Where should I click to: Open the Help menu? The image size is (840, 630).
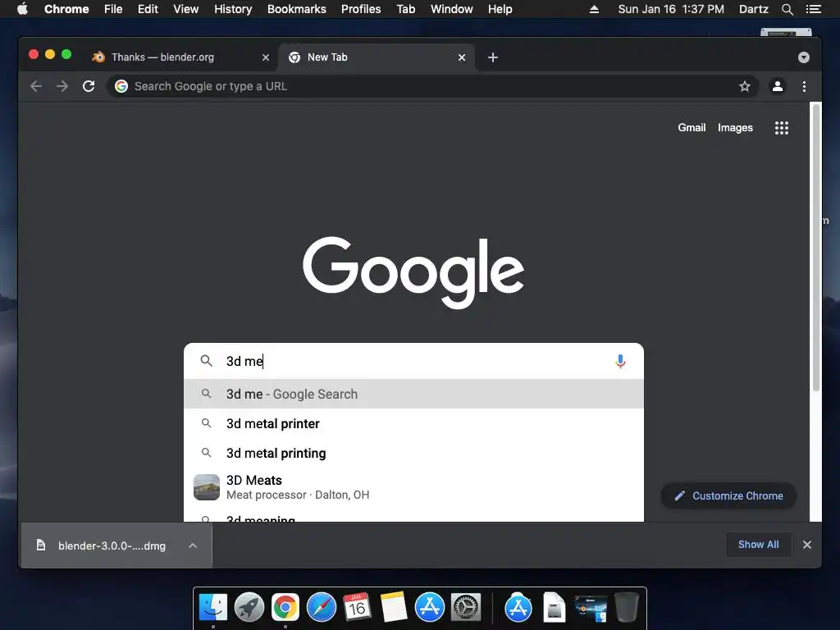click(x=500, y=9)
